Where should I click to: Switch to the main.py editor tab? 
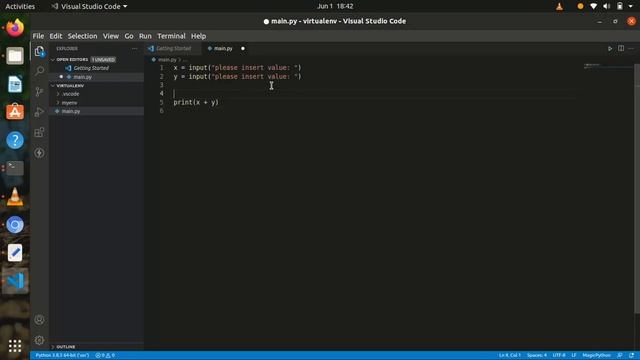[223, 49]
